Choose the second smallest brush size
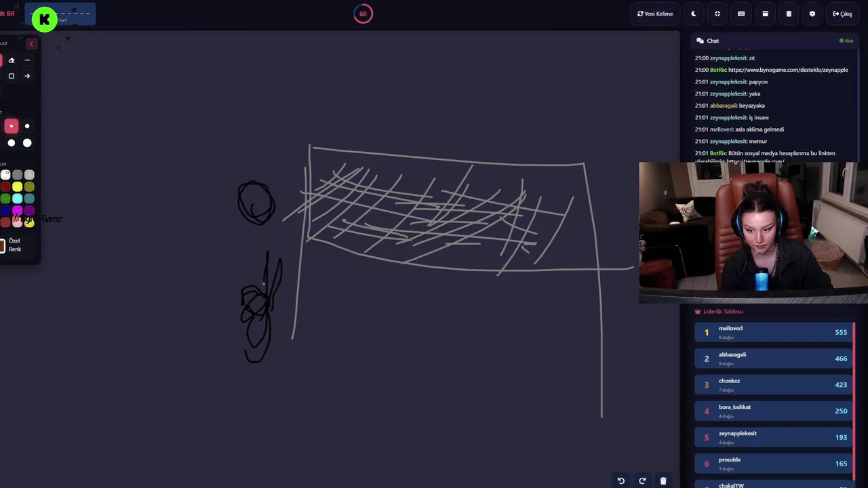This screenshot has height=488, width=868. point(27,126)
